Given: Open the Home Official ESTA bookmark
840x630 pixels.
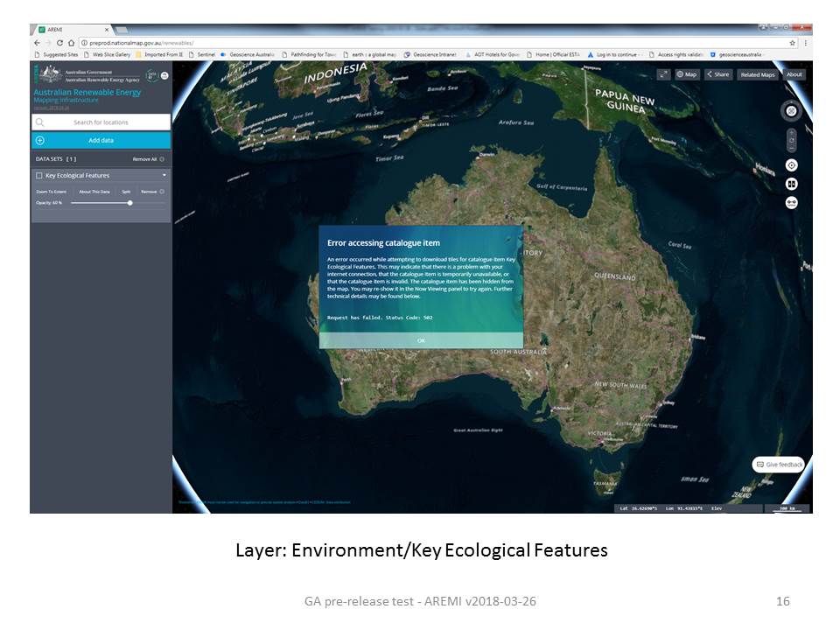Looking at the screenshot, I should 553,54.
